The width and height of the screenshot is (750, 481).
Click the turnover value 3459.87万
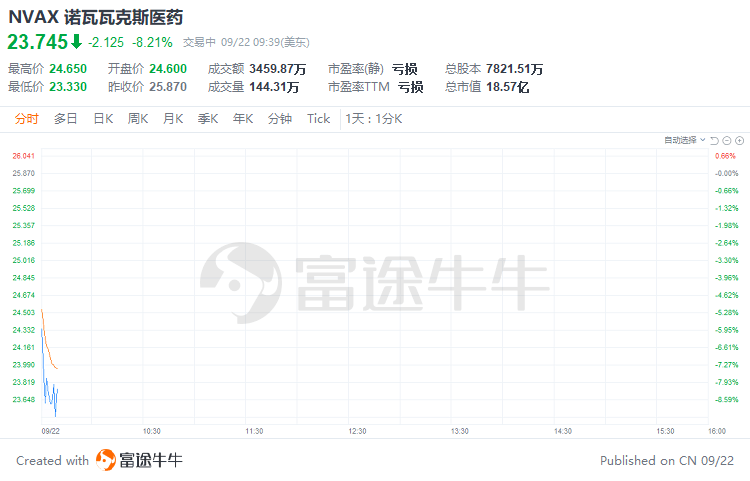pos(277,69)
